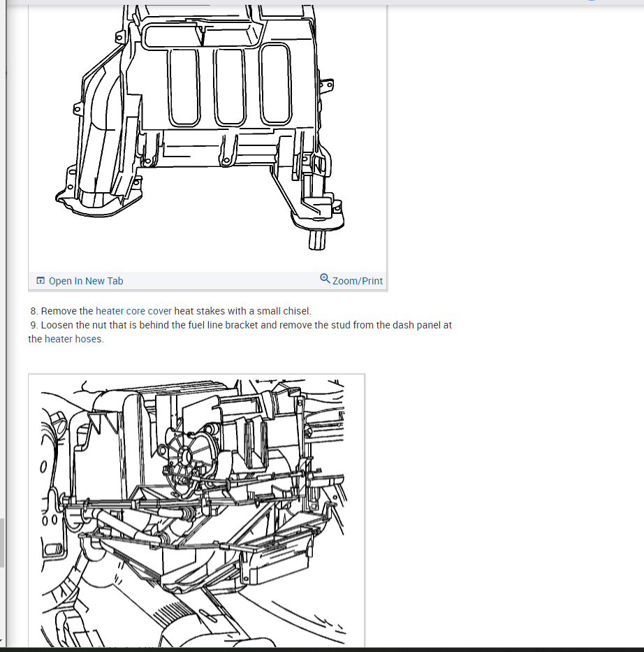Open the heater core cover link
Screen dimensions: 644x652
click(x=133, y=311)
